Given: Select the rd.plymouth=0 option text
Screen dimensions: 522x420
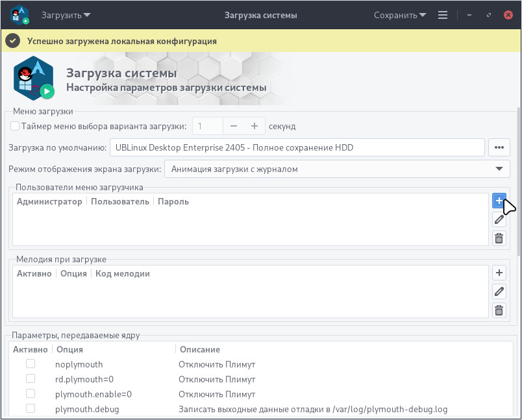Looking at the screenshot, I should click(84, 379).
